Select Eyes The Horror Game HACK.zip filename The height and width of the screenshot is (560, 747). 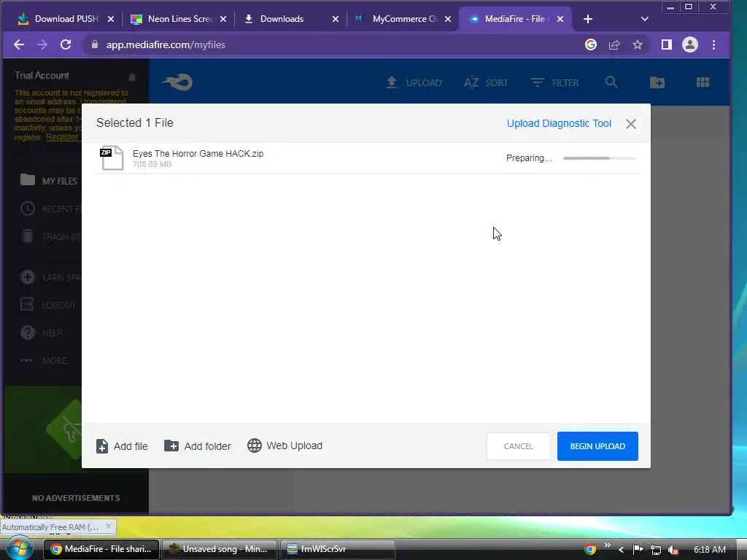pyautogui.click(x=198, y=153)
